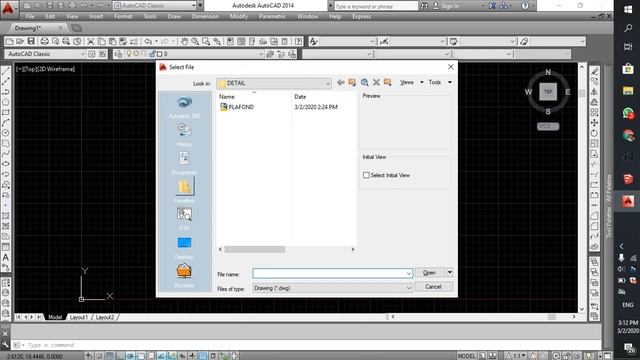
Task: Expand the Files of type dropdown
Action: (408, 288)
